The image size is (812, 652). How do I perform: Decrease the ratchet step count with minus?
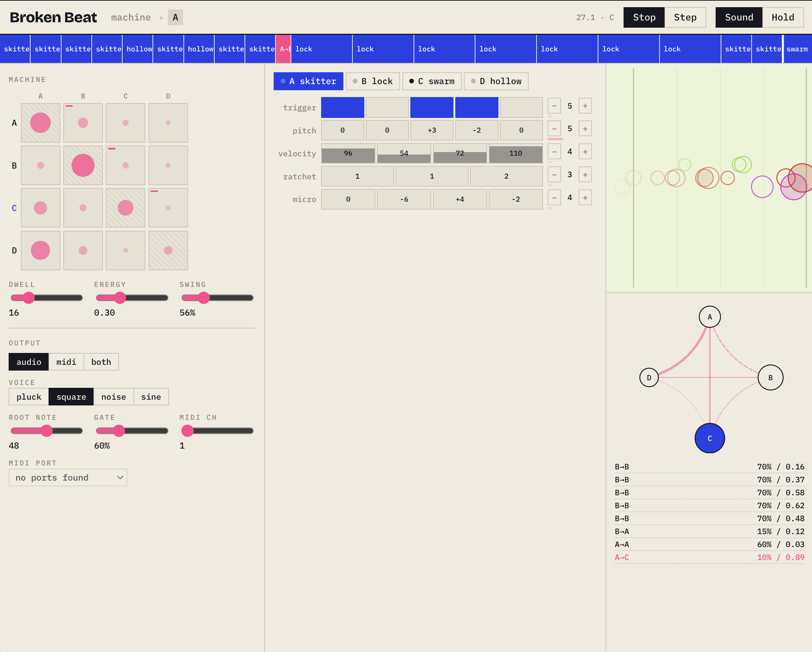point(554,175)
